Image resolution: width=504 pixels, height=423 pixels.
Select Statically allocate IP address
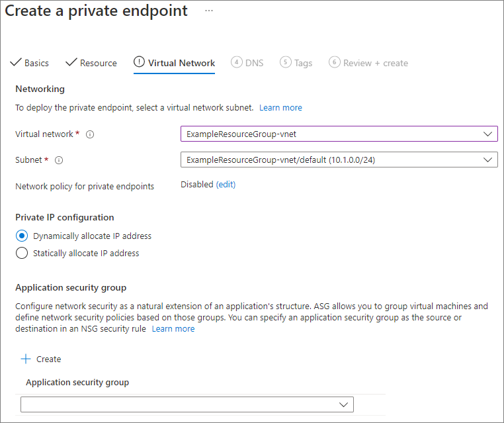22,253
